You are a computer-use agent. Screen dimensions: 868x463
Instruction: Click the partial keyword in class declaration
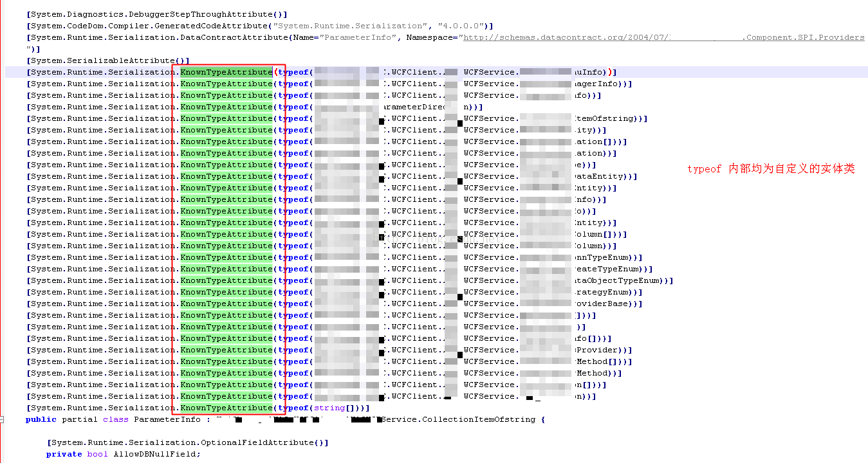coord(80,419)
